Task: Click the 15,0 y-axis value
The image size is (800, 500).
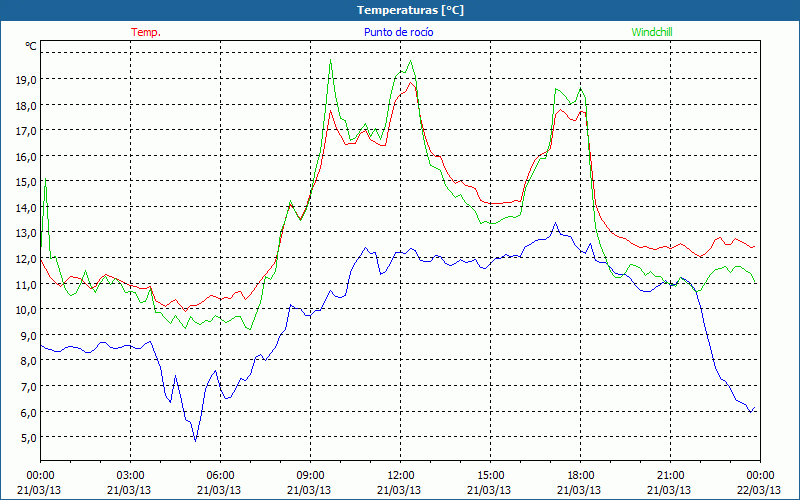Action: (27, 182)
